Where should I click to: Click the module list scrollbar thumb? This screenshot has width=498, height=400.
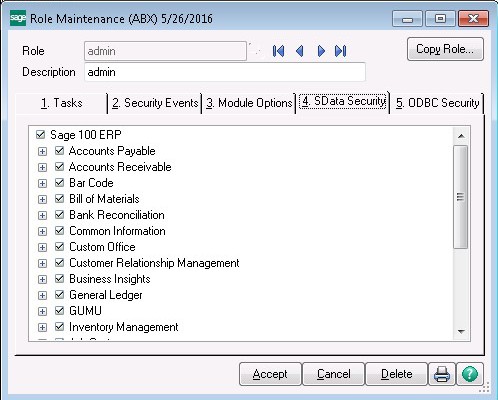[461, 197]
